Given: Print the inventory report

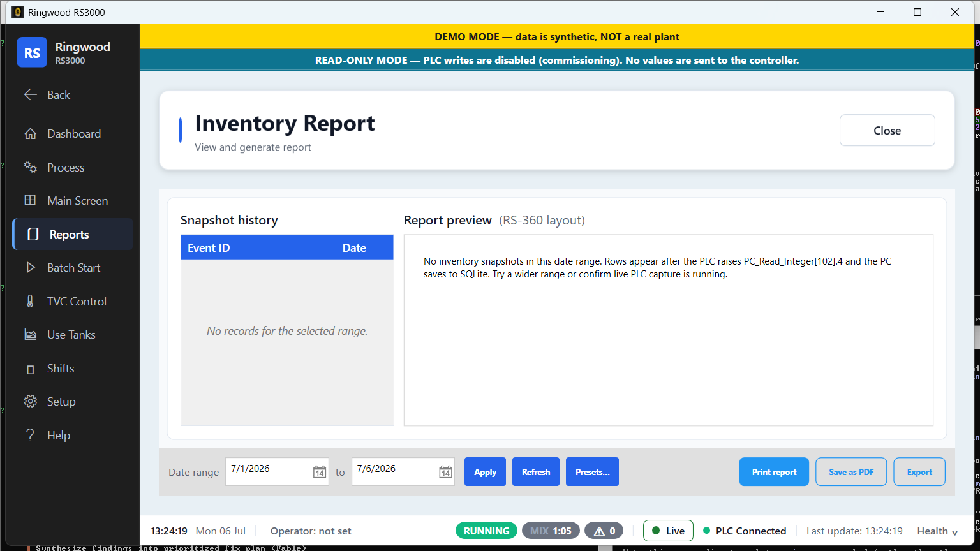Looking at the screenshot, I should [x=774, y=472].
